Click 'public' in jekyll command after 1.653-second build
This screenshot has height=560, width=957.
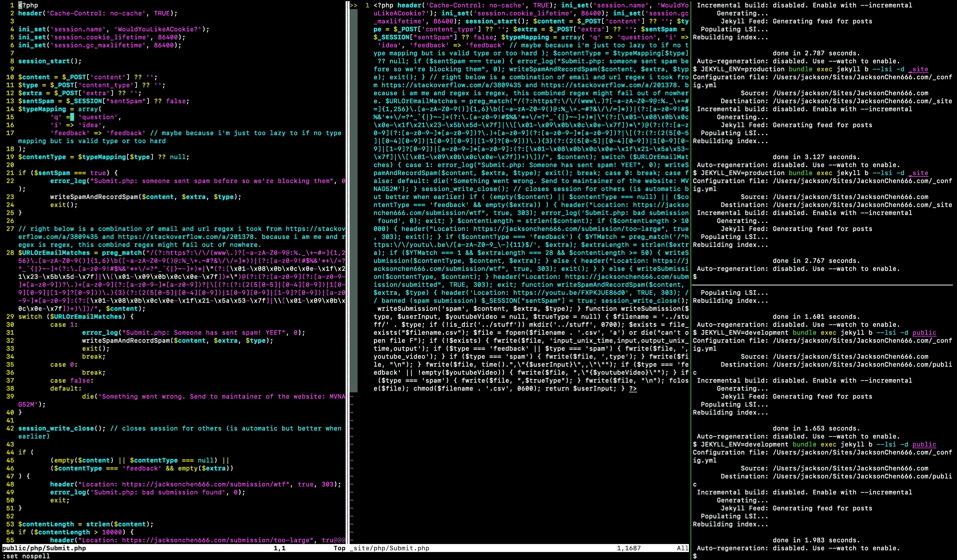pyautogui.click(x=924, y=444)
